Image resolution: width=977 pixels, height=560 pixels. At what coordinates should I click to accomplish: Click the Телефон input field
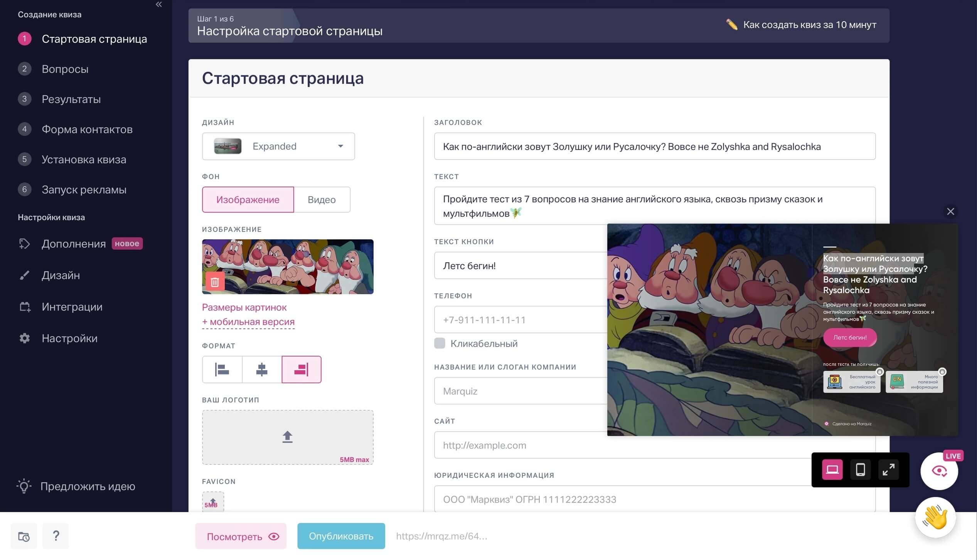tap(521, 320)
